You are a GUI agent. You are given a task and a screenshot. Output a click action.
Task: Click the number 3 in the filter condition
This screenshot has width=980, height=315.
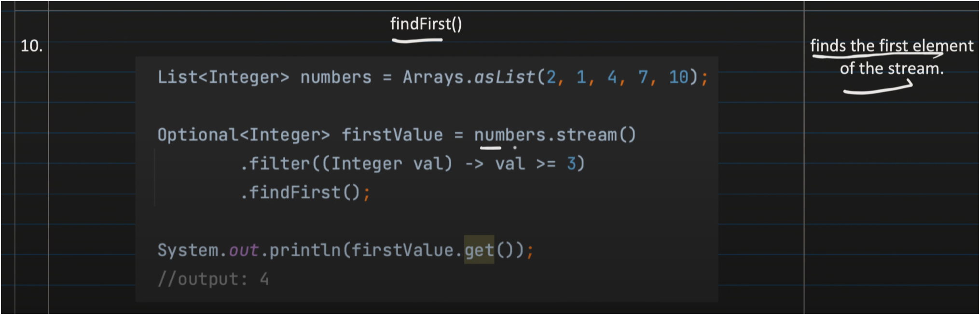pyautogui.click(x=571, y=164)
